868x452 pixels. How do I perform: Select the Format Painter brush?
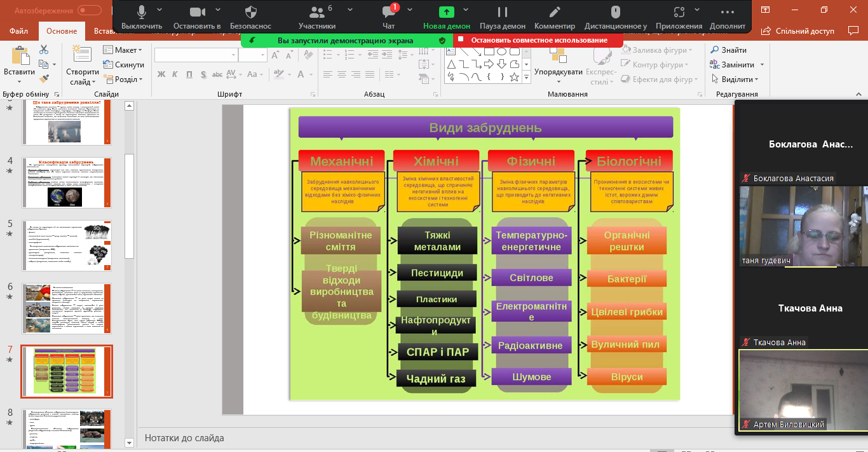44,79
